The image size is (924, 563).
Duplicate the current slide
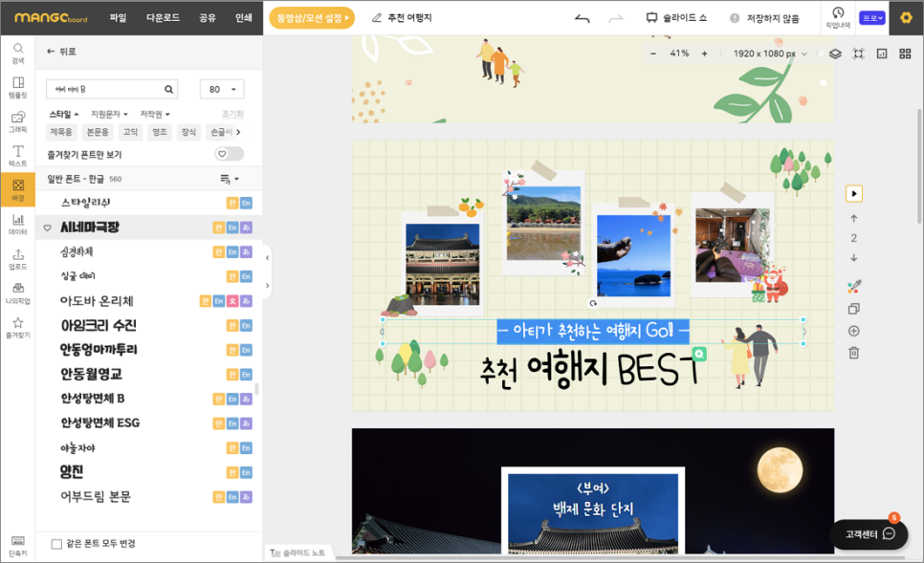coord(854,309)
